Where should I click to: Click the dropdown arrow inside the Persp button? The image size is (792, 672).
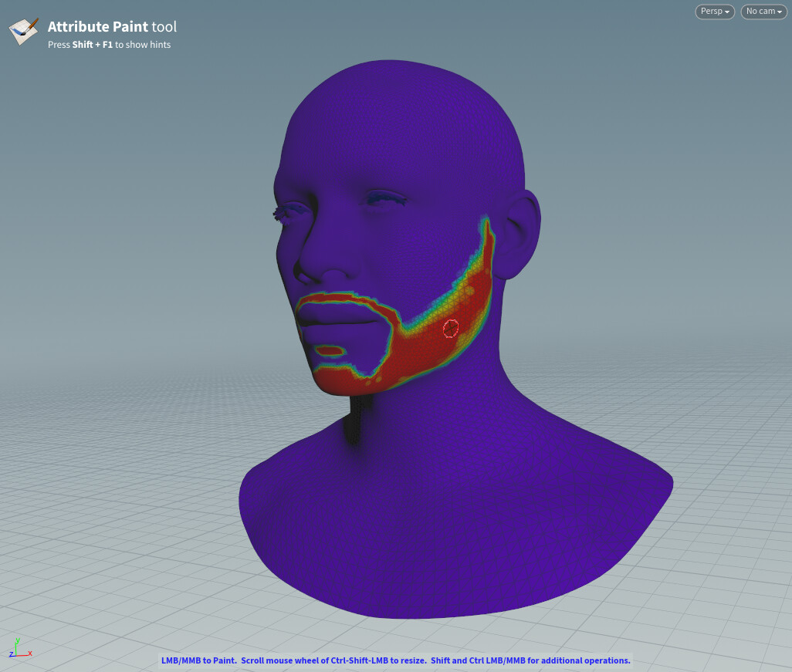click(x=726, y=12)
